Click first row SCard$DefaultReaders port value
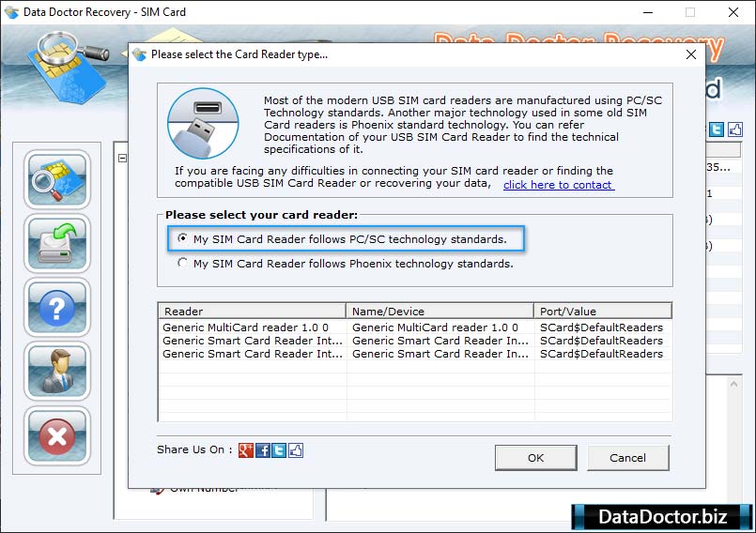Screen dimensions: 756x533 tap(601, 327)
